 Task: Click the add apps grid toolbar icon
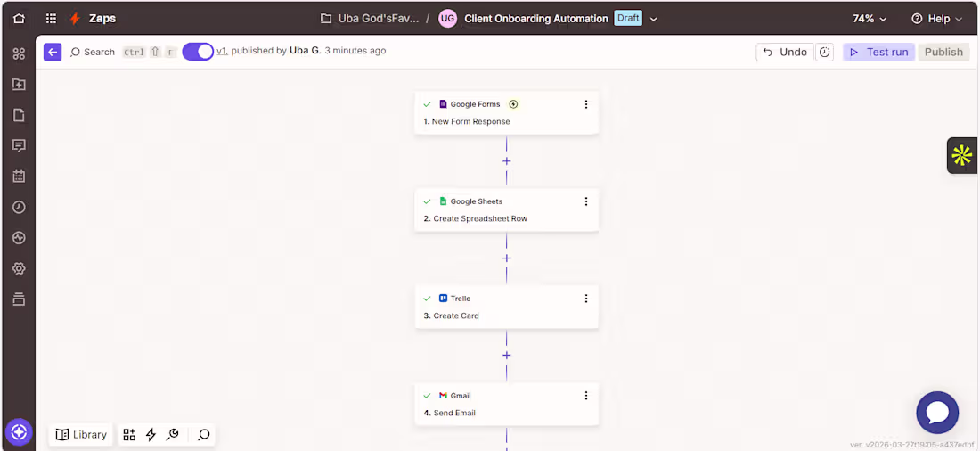(129, 435)
